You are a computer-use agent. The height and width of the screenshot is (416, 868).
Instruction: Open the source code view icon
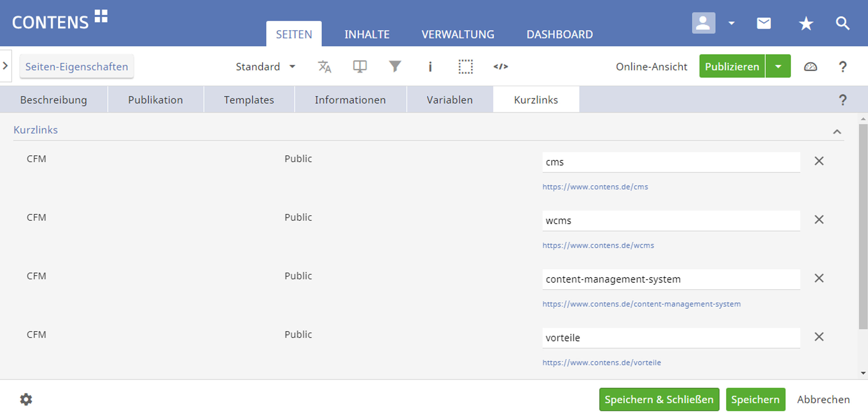(501, 66)
